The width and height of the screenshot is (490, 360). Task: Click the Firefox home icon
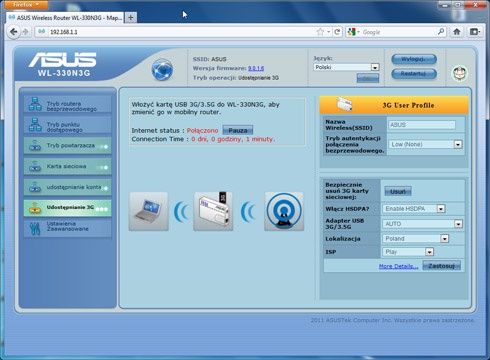457,32
